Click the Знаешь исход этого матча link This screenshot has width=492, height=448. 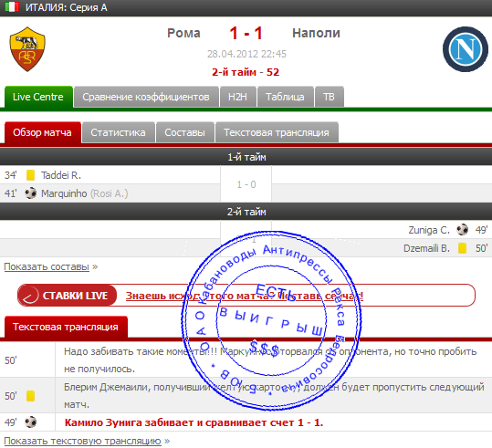245,296
